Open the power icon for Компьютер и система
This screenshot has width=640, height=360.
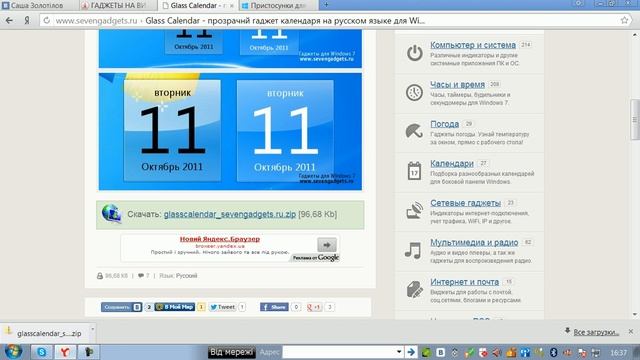(x=414, y=53)
